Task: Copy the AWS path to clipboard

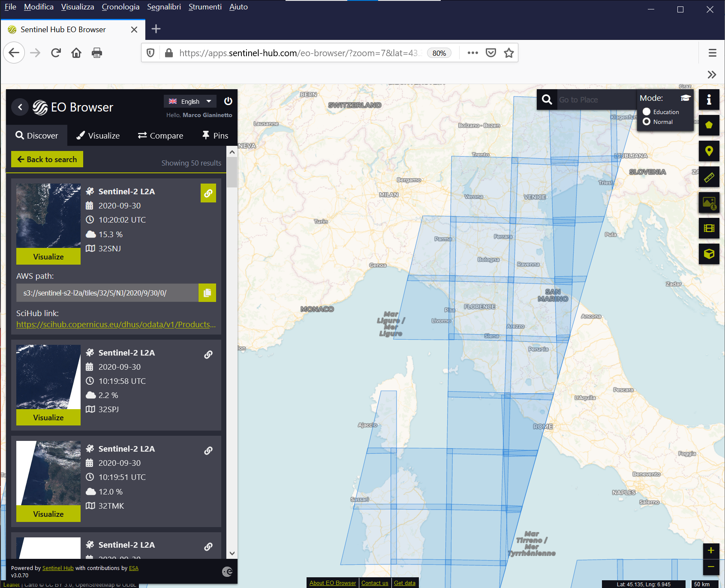Action: [207, 293]
